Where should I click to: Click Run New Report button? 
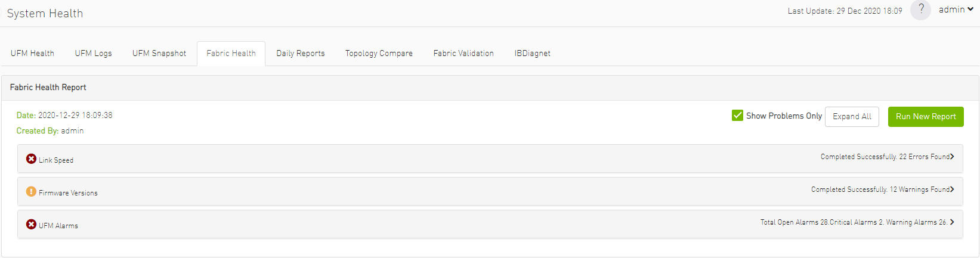926,117
